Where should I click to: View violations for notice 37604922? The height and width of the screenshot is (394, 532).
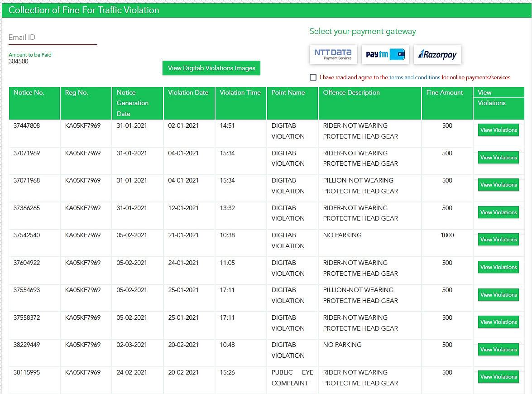point(498,267)
